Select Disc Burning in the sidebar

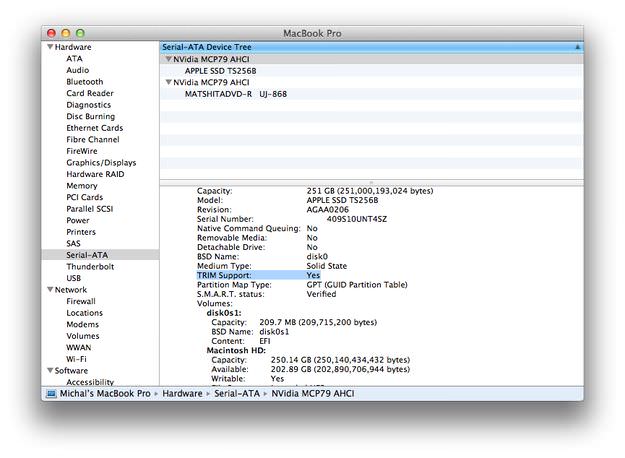[x=90, y=116]
